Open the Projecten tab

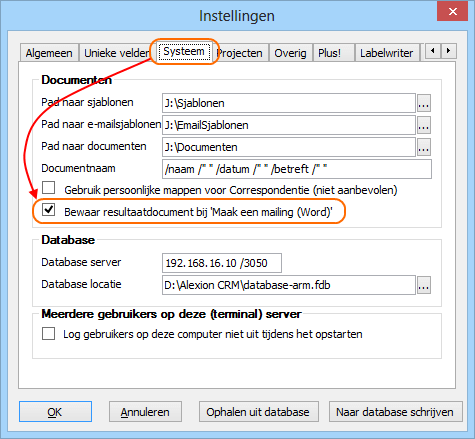click(x=241, y=53)
